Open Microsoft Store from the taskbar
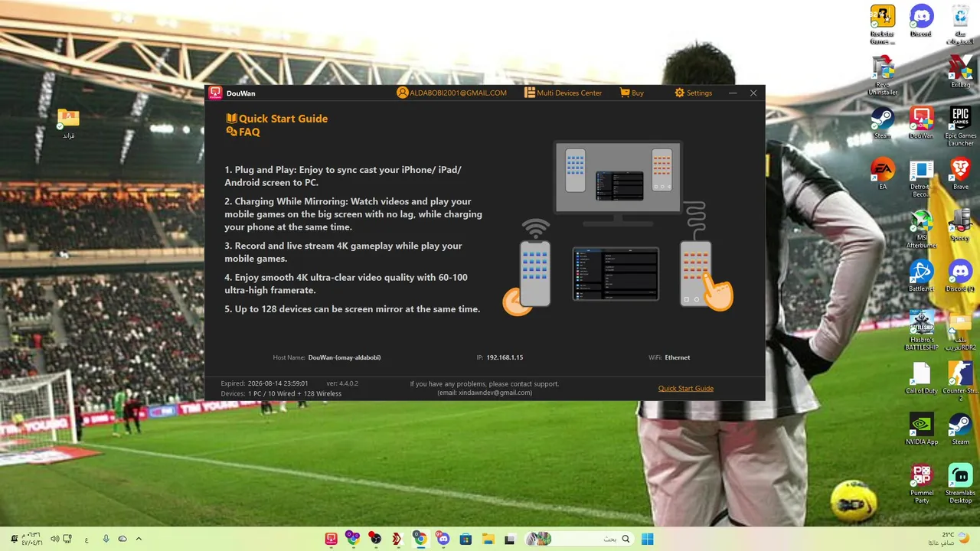980x551 pixels. coord(465,539)
